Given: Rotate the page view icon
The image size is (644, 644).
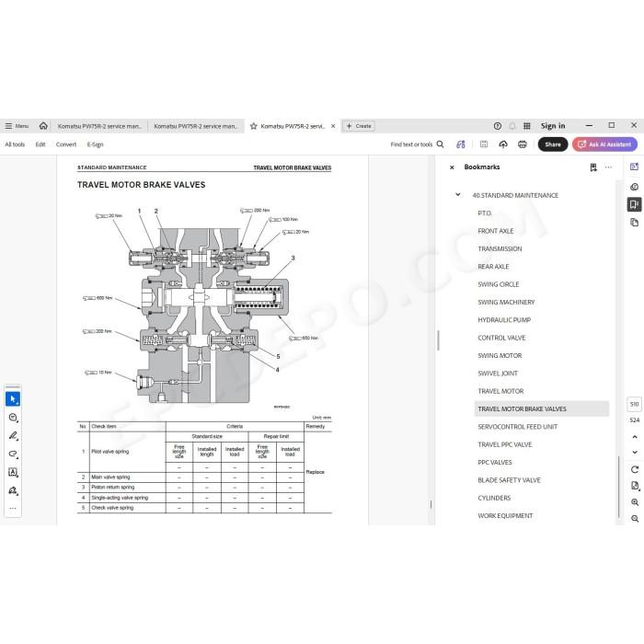Looking at the screenshot, I should tap(635, 469).
